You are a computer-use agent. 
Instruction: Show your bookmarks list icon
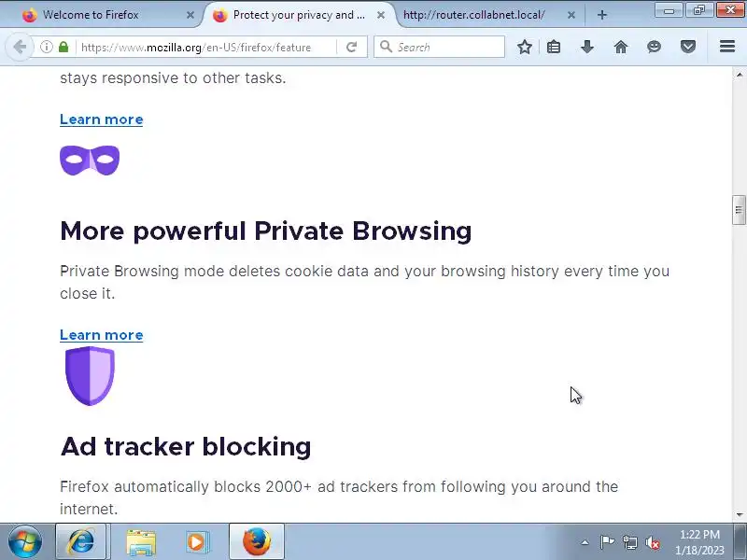click(x=554, y=48)
